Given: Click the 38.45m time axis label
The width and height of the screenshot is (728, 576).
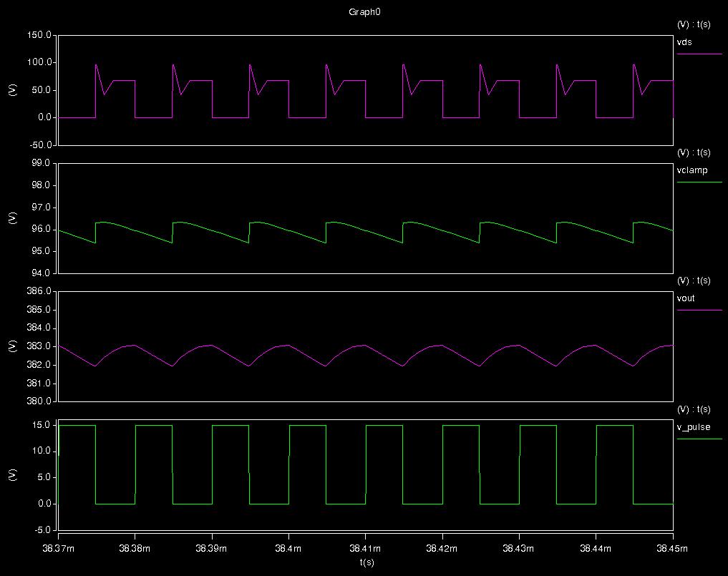Looking at the screenshot, I should pos(672,549).
